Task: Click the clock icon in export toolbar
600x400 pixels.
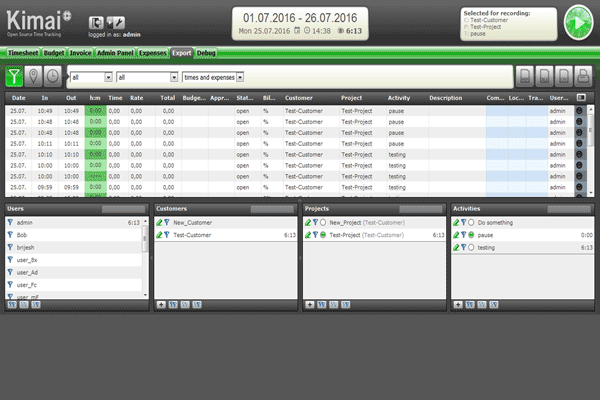Action: 51,75
